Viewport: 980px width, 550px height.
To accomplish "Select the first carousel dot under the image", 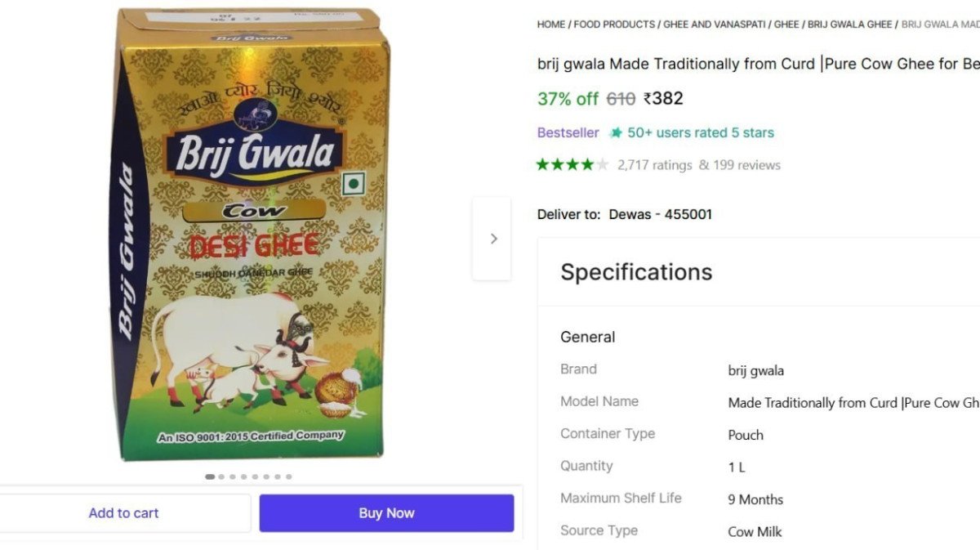I will (x=210, y=476).
